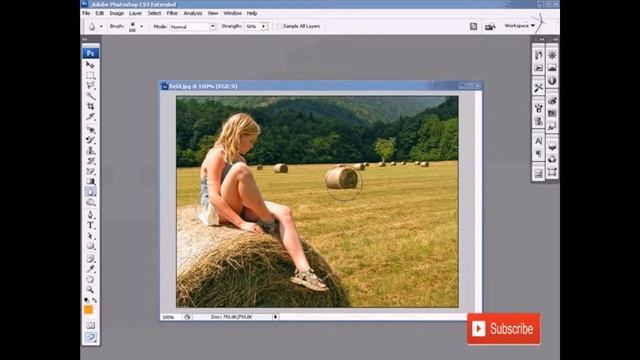Open the Histogram panel icon

point(552,68)
